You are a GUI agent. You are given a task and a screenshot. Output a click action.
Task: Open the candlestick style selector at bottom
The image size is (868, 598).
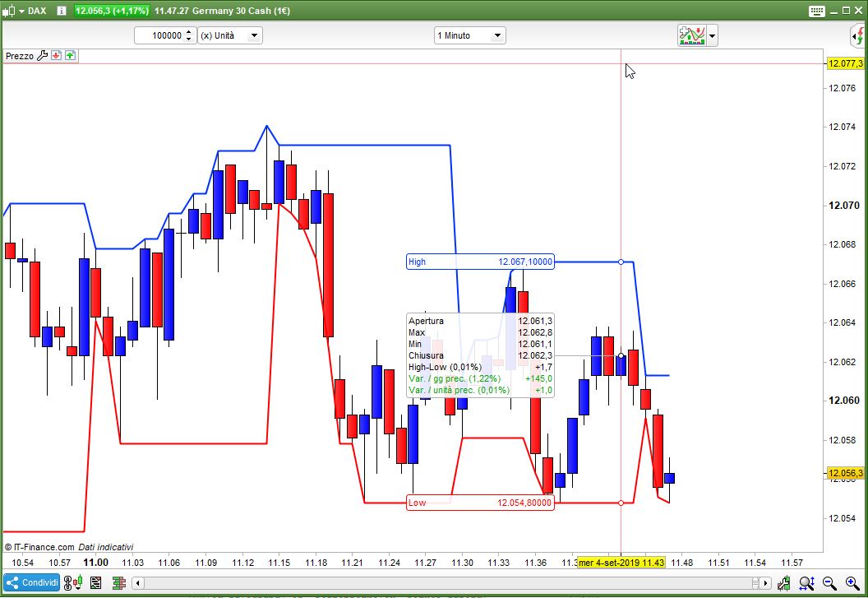click(x=77, y=582)
